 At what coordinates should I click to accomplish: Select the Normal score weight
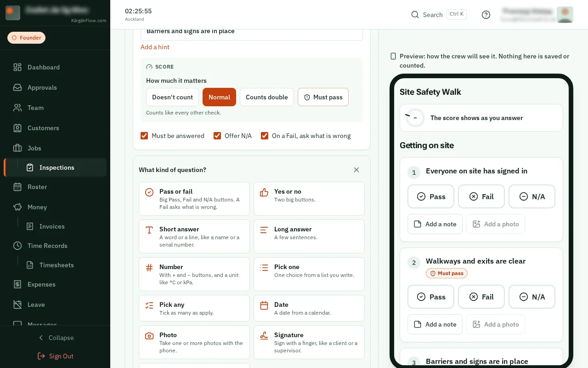[219, 97]
